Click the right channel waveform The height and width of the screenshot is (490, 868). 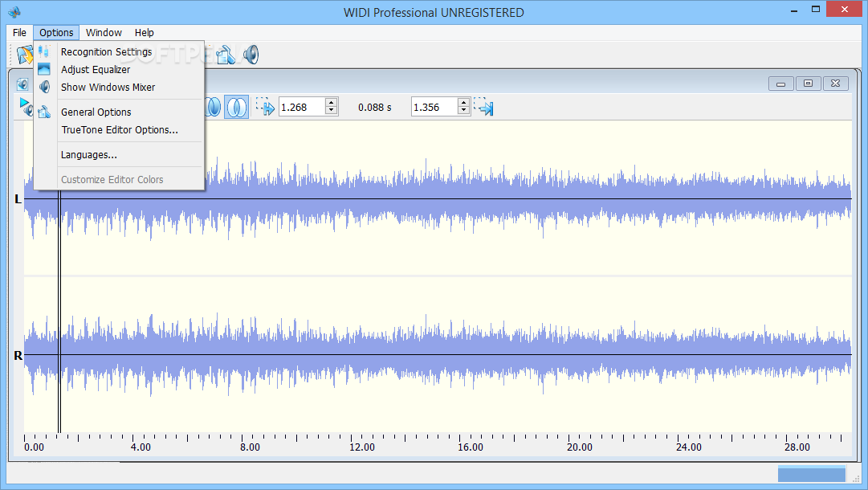(438, 355)
